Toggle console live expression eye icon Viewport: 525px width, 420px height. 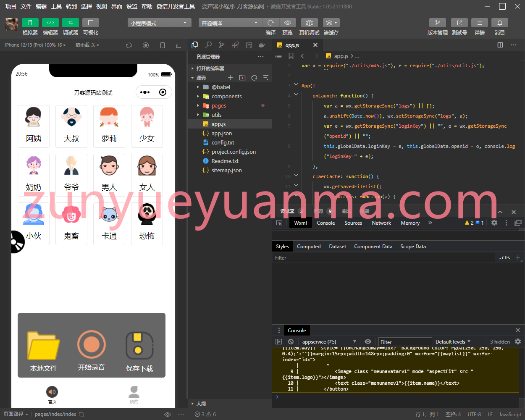coord(368,342)
